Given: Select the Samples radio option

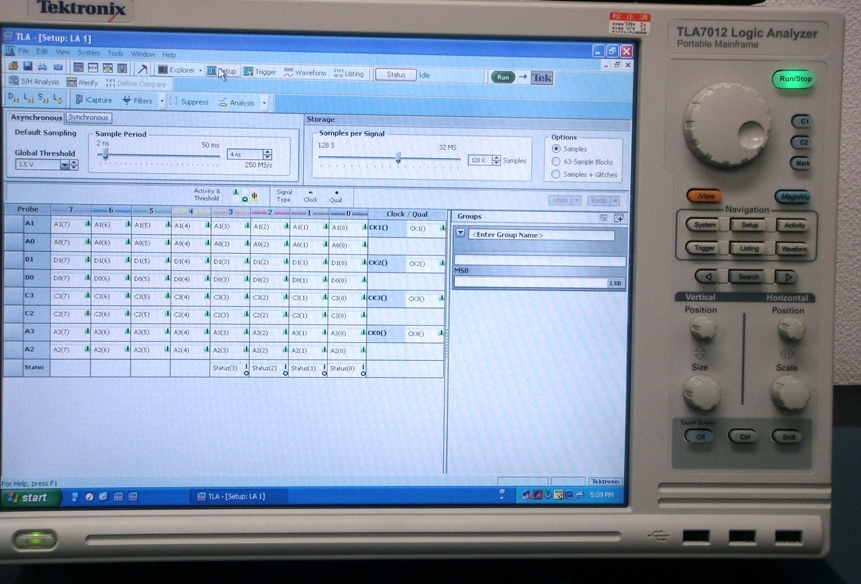Looking at the screenshot, I should [556, 149].
